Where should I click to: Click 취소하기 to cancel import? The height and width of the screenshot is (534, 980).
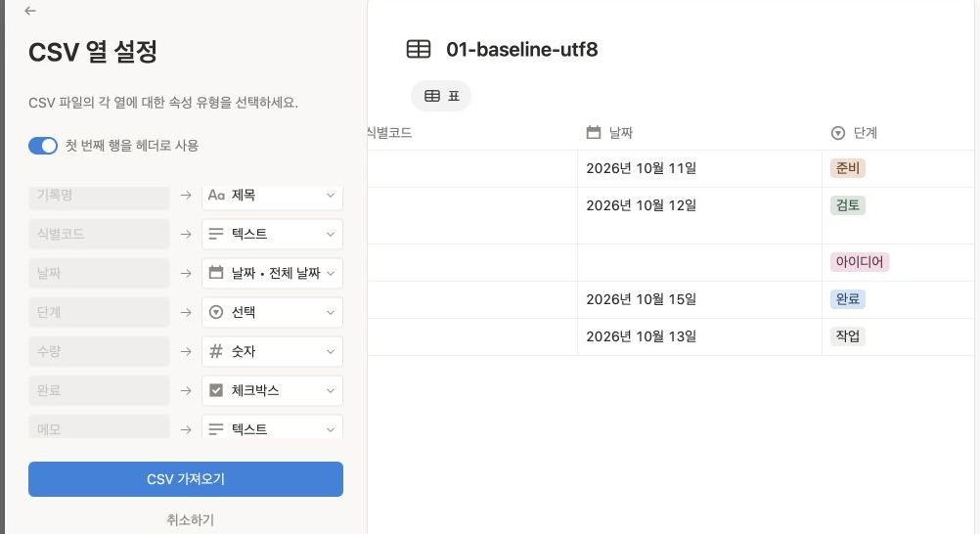190,519
